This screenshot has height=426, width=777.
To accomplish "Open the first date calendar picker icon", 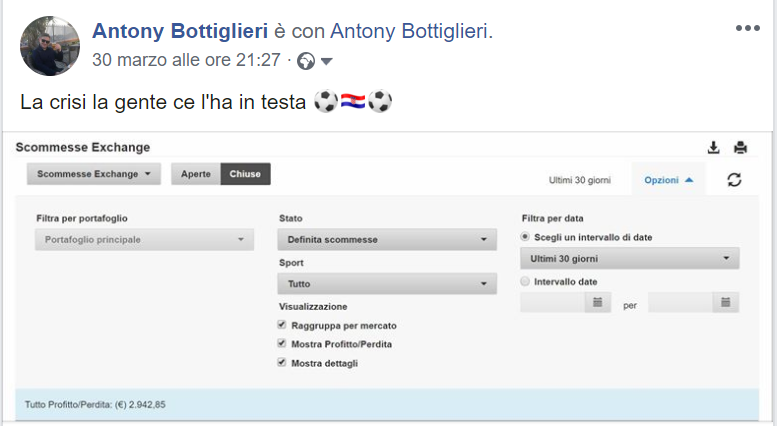I will pos(597,302).
